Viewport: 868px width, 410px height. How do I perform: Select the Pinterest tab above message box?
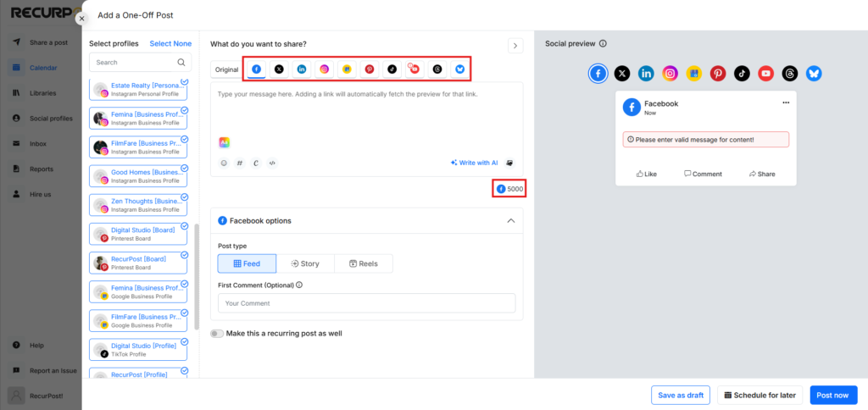coord(370,69)
